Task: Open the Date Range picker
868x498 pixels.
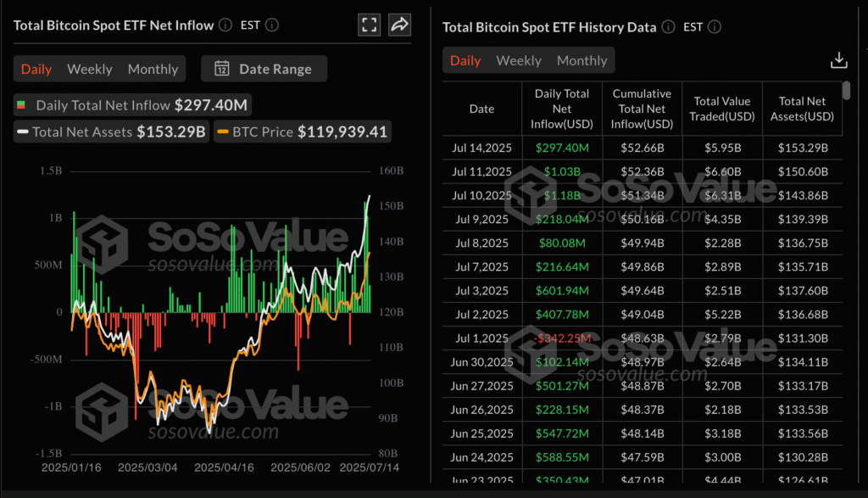Action: (264, 69)
